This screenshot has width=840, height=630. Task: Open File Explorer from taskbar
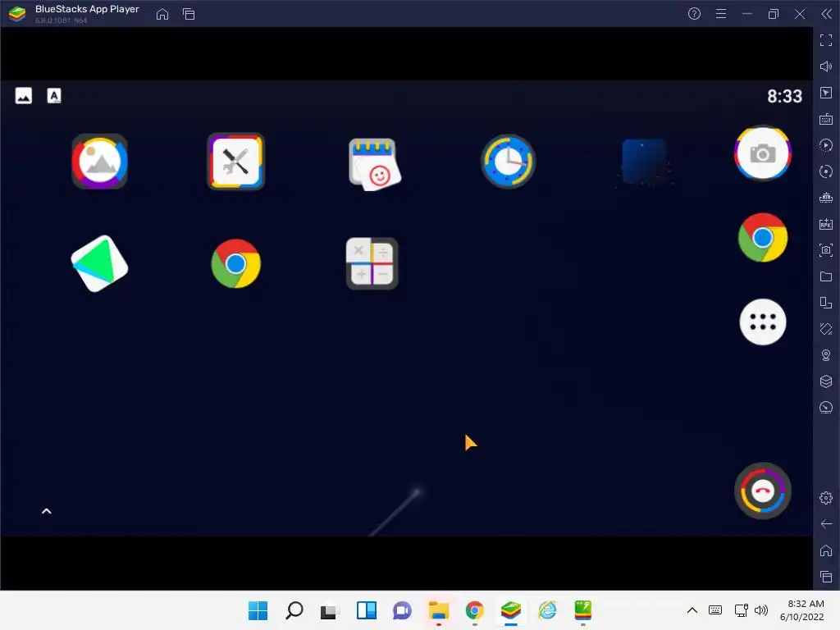439,610
